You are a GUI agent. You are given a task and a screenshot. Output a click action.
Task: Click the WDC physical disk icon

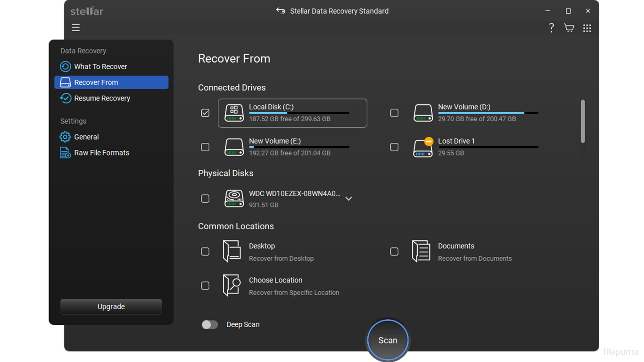[234, 198]
